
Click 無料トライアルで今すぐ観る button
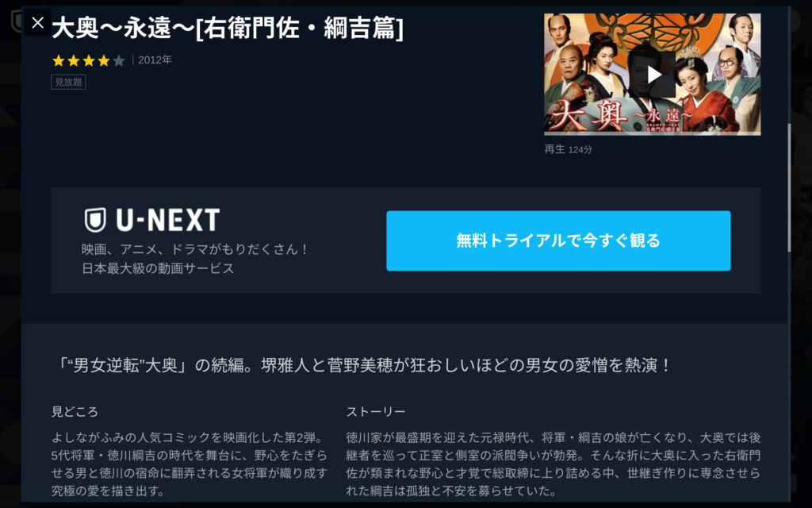[558, 241]
